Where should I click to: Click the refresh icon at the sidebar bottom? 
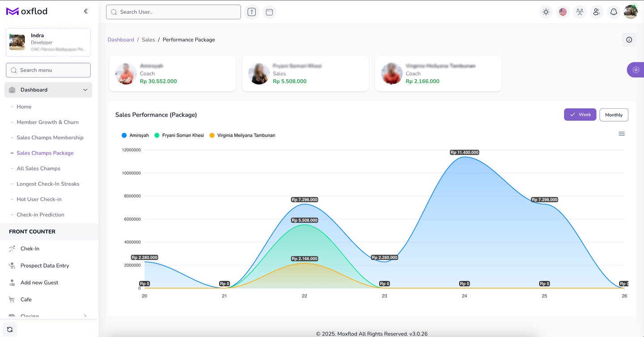tap(10, 329)
